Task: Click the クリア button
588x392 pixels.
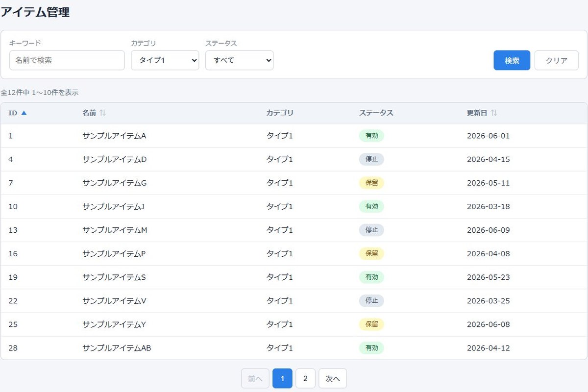Action: tap(556, 60)
